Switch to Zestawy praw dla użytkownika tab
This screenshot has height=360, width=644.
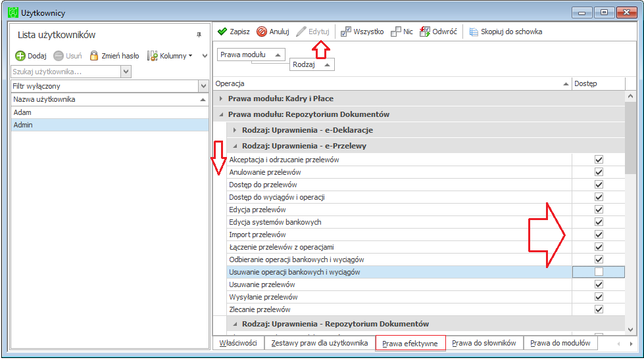(320, 343)
